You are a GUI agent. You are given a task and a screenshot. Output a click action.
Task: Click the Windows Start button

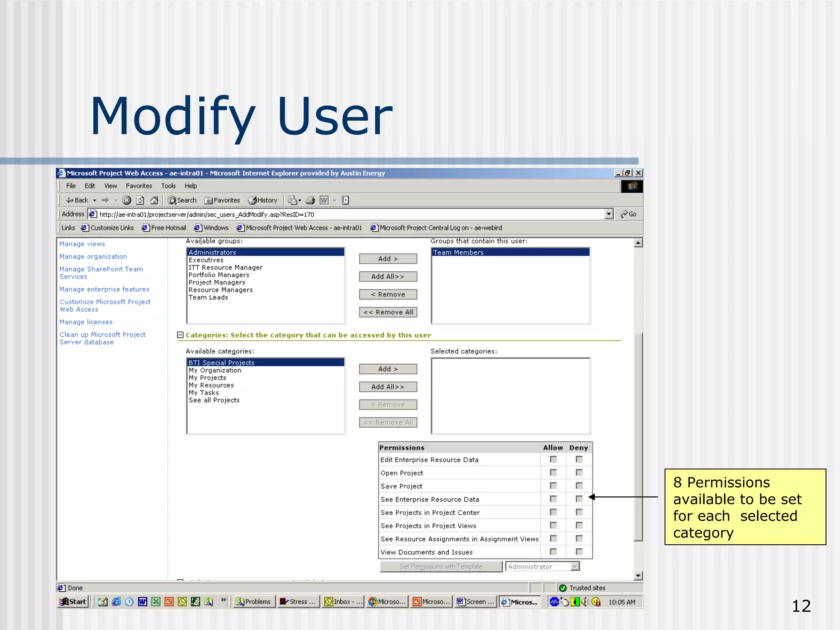[x=73, y=602]
